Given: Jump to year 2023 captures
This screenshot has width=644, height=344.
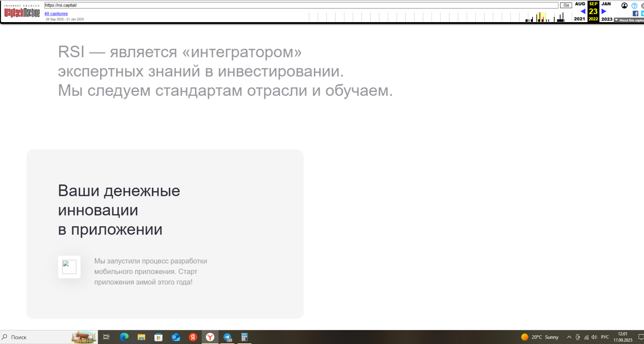Looking at the screenshot, I should pyautogui.click(x=607, y=19).
